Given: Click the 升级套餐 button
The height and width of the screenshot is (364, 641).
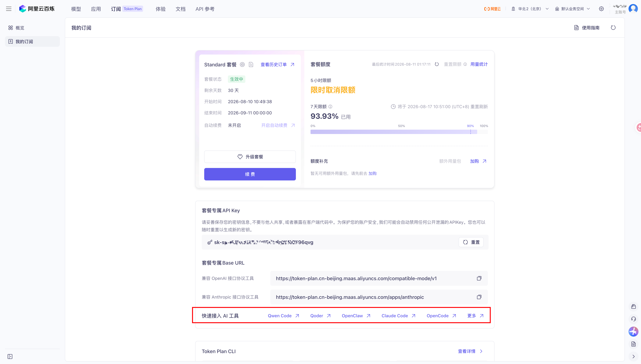Looking at the screenshot, I should tap(250, 157).
